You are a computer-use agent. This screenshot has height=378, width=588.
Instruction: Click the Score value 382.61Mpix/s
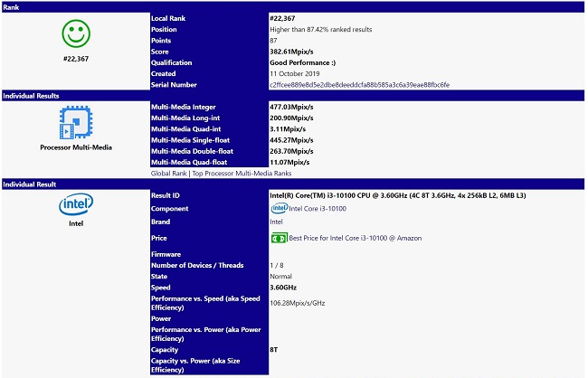(292, 52)
